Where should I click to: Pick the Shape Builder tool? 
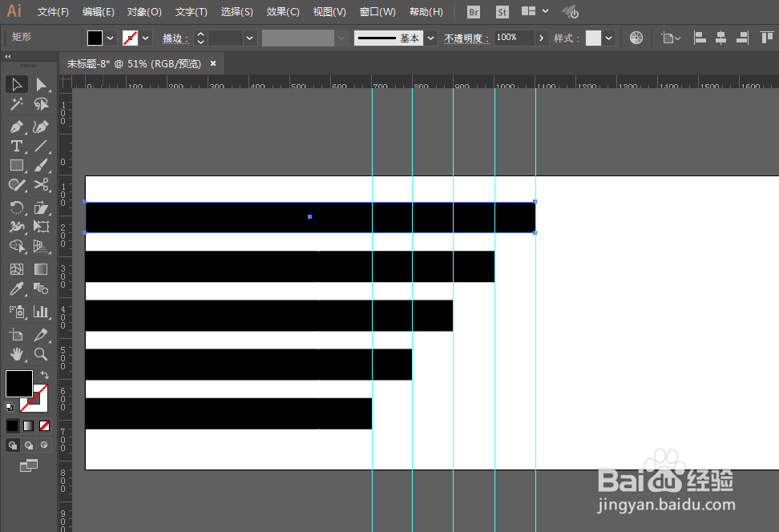click(16, 247)
